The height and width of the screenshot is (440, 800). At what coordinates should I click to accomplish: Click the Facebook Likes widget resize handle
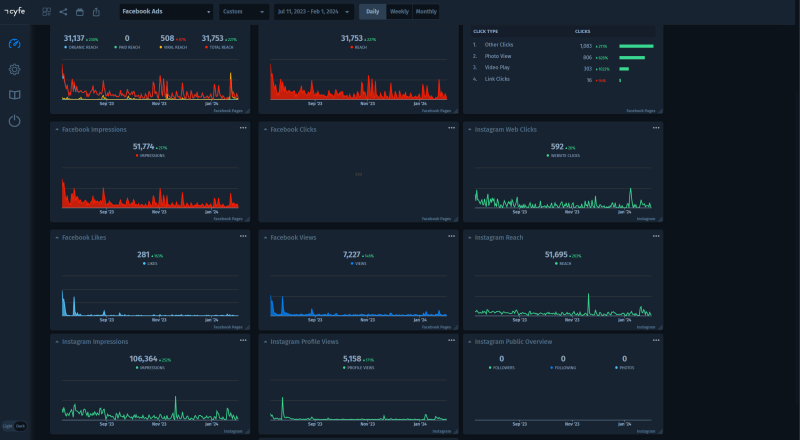click(x=247, y=327)
